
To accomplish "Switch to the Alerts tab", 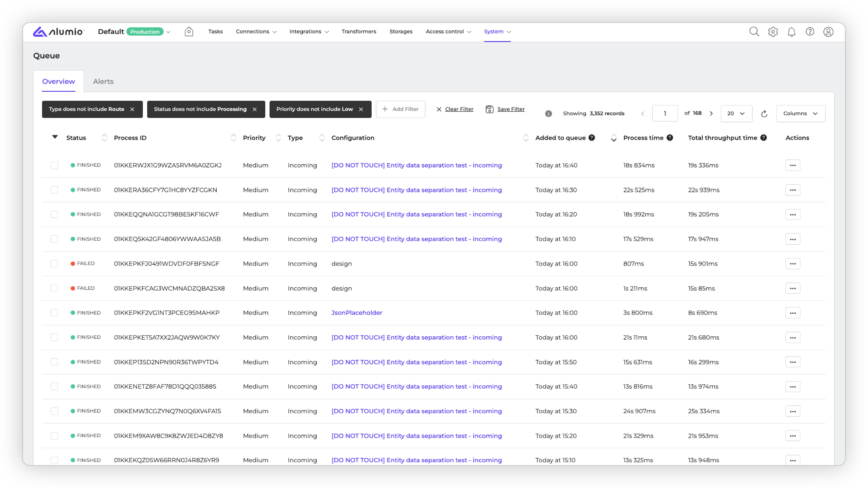I will (103, 82).
